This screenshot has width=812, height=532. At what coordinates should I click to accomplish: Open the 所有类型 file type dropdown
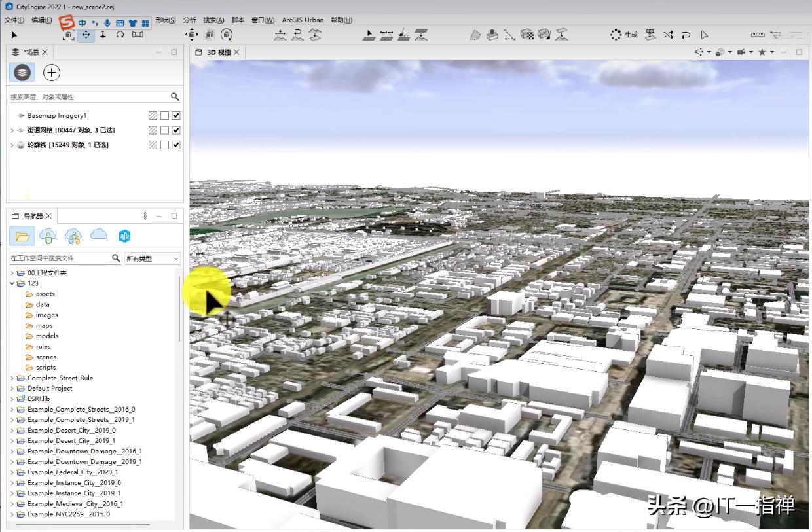tap(152, 258)
